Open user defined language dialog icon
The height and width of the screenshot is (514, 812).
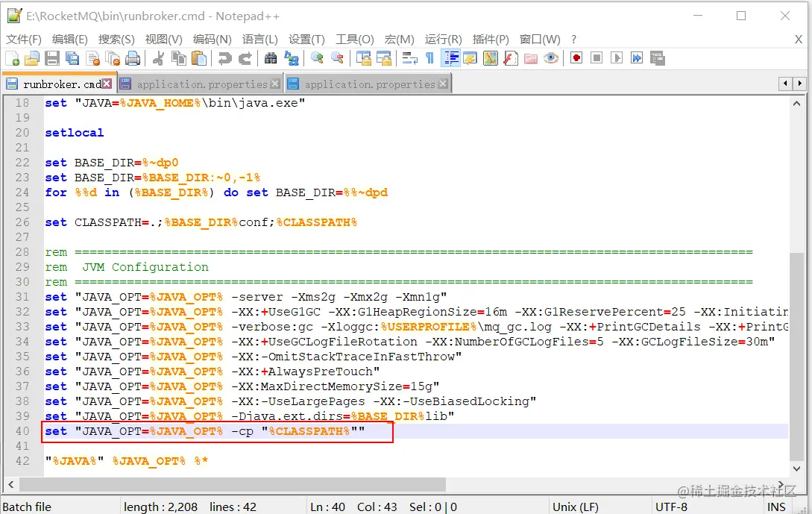470,58
